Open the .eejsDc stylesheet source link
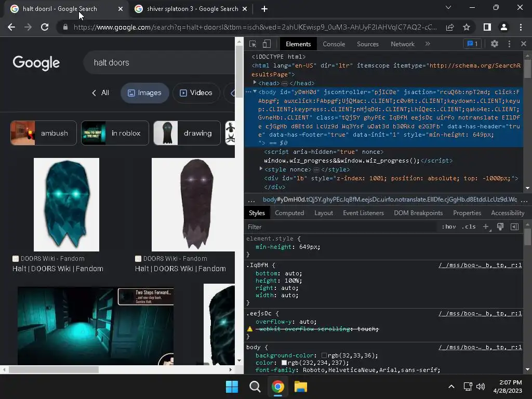Viewport: 532px width, 399px height. click(480, 313)
